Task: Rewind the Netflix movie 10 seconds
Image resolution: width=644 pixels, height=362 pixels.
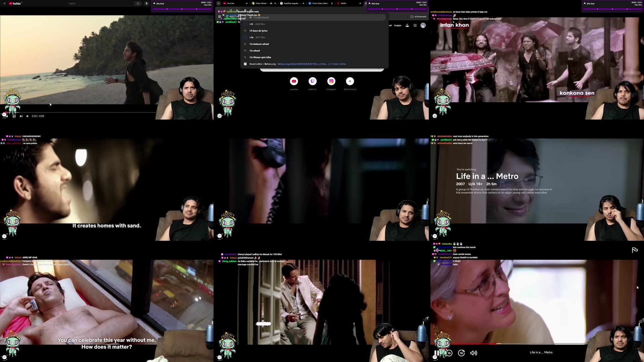Action: tap(449, 353)
